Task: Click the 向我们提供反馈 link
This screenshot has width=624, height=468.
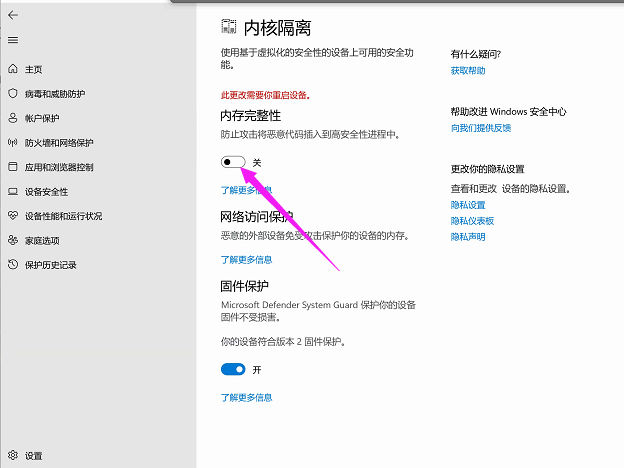Action: pyautogui.click(x=481, y=128)
